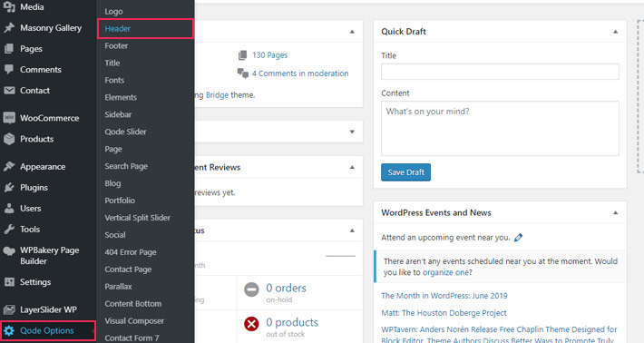This screenshot has width=644, height=343.
Task: Open Matt: The Houston Doberge Project link
Action: (444, 313)
